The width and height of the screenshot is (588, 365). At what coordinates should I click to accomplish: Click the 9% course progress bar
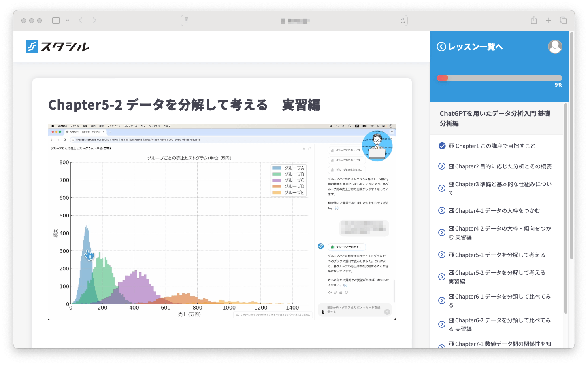pos(499,78)
